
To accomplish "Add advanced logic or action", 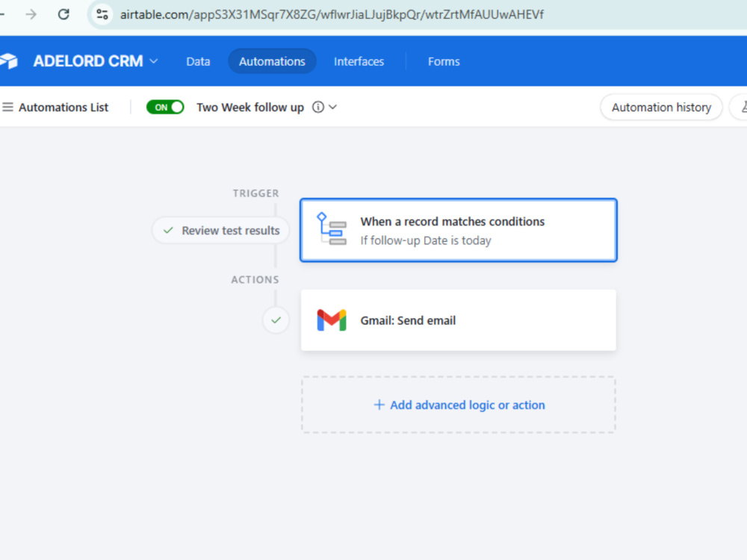I will (x=459, y=405).
